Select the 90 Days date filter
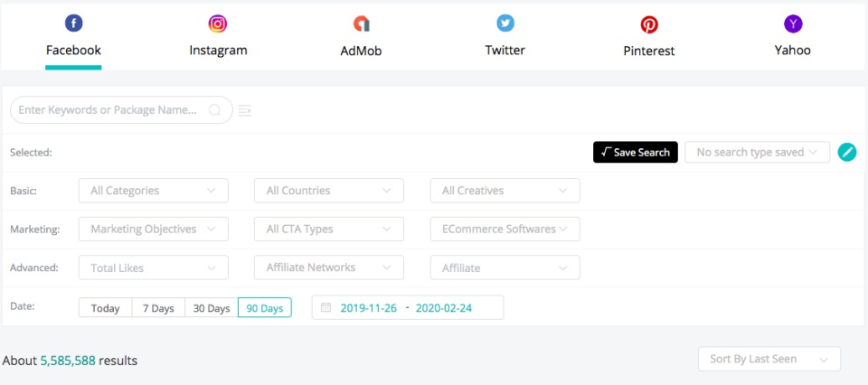868x385 pixels. (x=265, y=308)
